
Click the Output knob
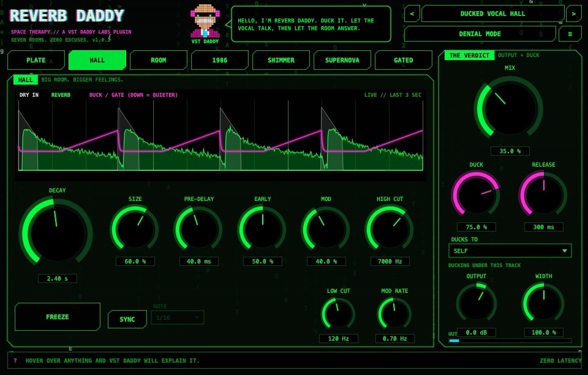pos(477,303)
